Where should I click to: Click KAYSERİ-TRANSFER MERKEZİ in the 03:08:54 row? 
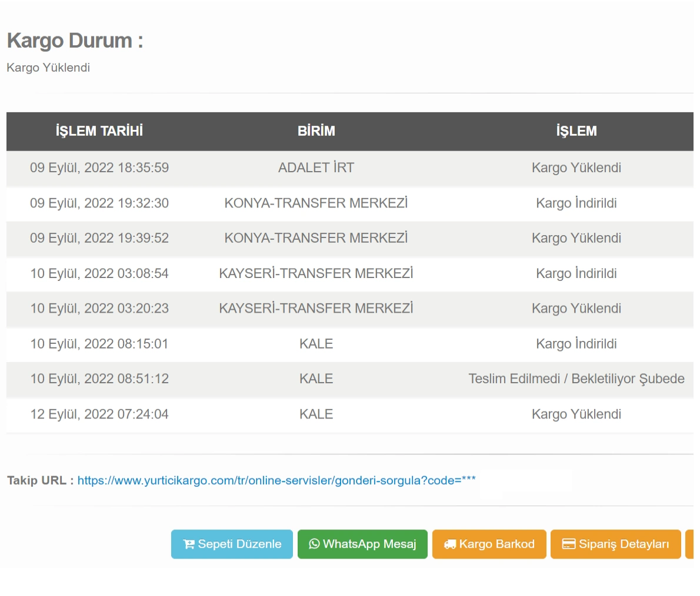point(316,273)
